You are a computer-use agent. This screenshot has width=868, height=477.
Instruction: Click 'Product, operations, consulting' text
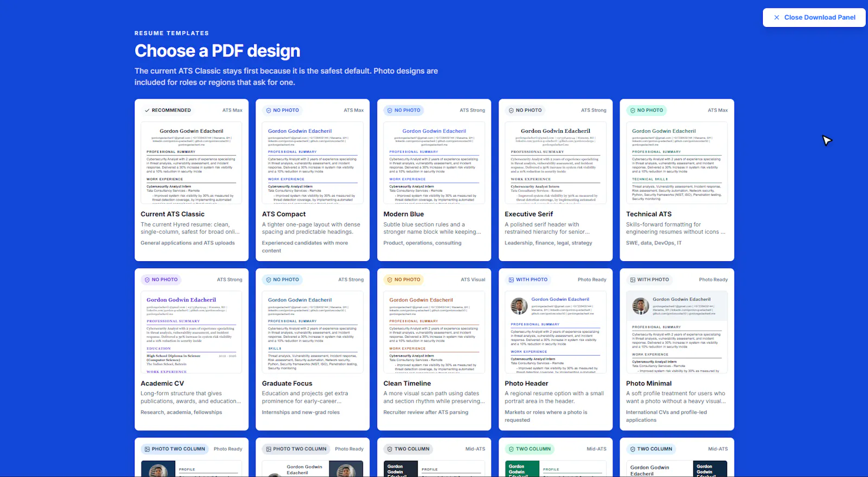coord(423,243)
